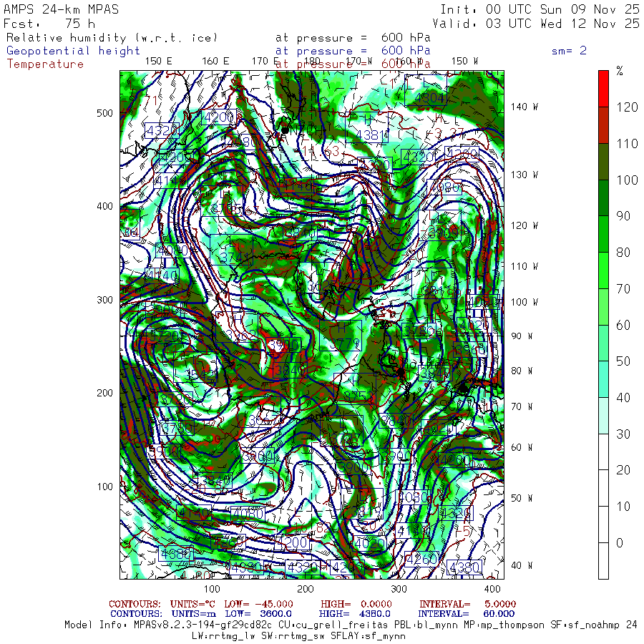Select the dark red swatch between 110 and 120
The height and width of the screenshot is (644, 644).
point(604,125)
